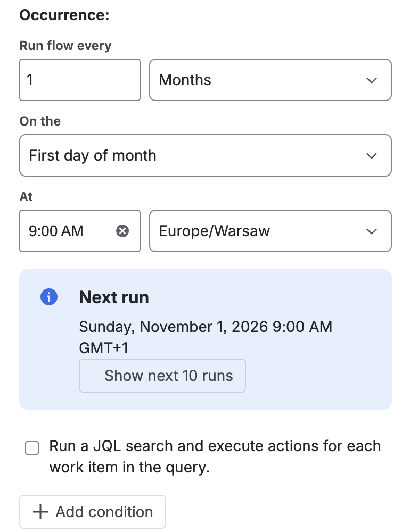
Task: Open the Europe/Warsaw timezone dropdown
Action: (270, 231)
